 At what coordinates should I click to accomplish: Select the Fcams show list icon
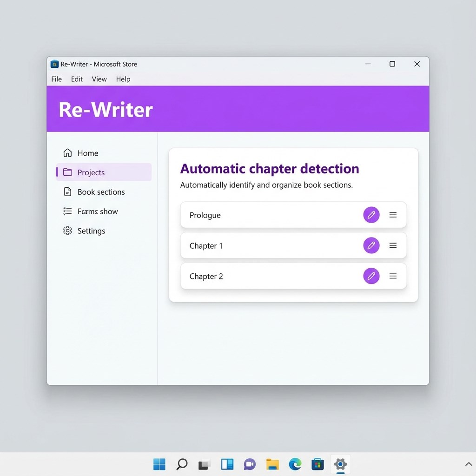(x=67, y=211)
